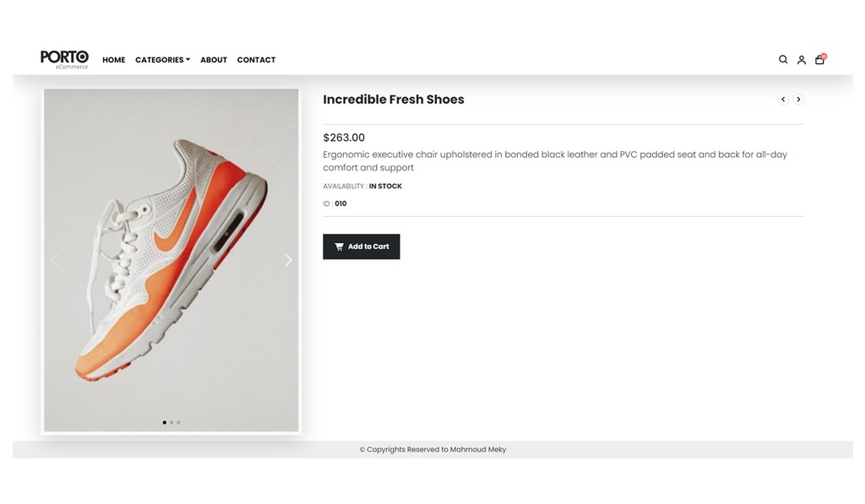Click the copyright footer text

click(432, 449)
